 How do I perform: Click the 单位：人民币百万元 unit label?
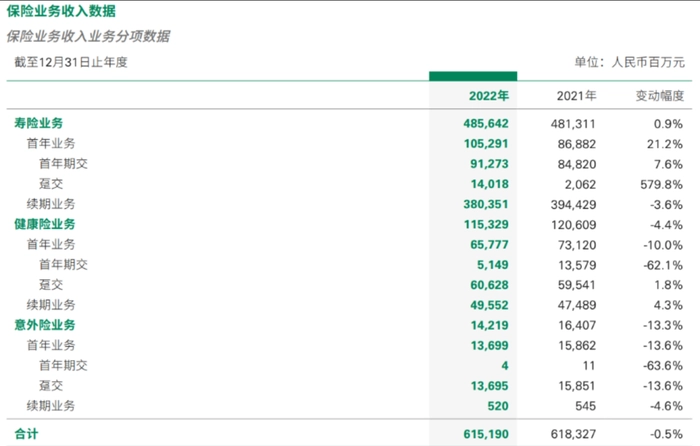(x=629, y=62)
